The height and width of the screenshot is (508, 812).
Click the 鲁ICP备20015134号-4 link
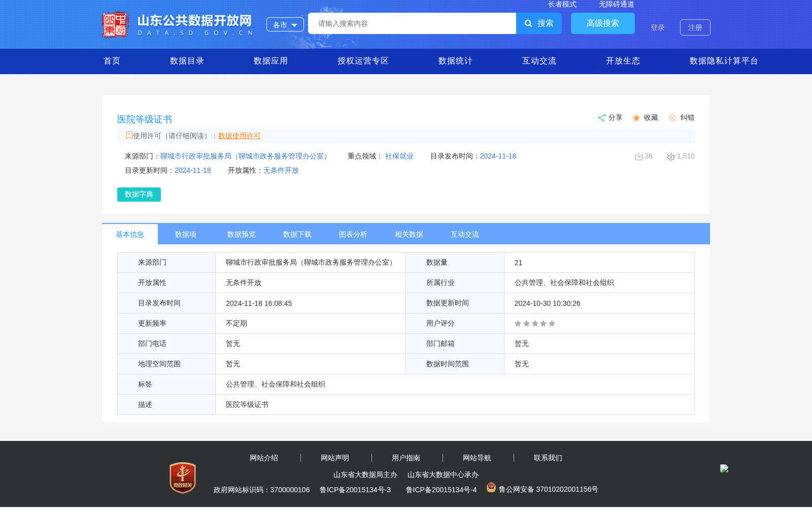pyautogui.click(x=442, y=490)
